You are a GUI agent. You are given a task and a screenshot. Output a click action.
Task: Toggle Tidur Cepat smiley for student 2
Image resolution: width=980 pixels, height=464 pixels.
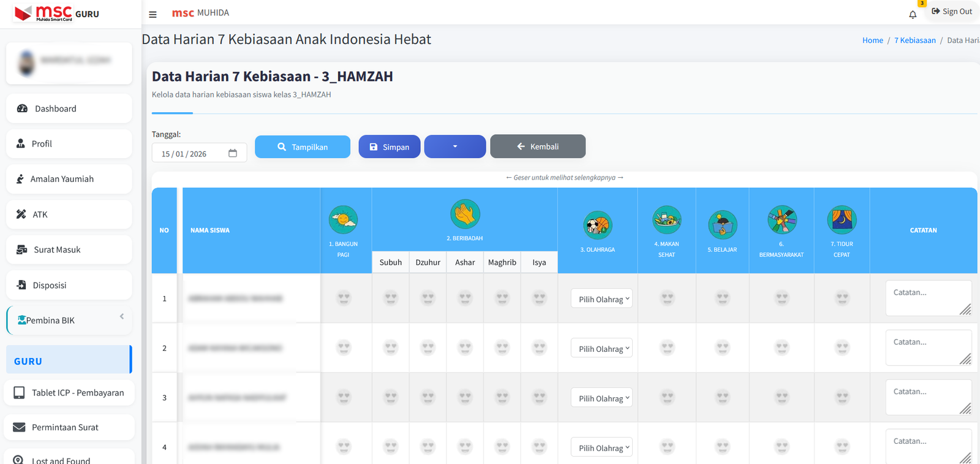(843, 348)
